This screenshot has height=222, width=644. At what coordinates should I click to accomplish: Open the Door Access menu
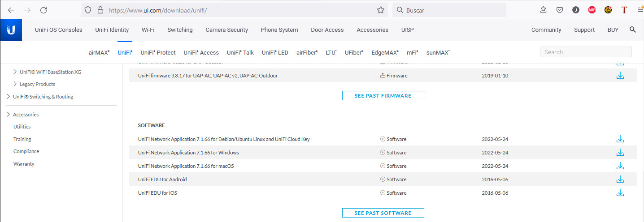[x=327, y=30]
